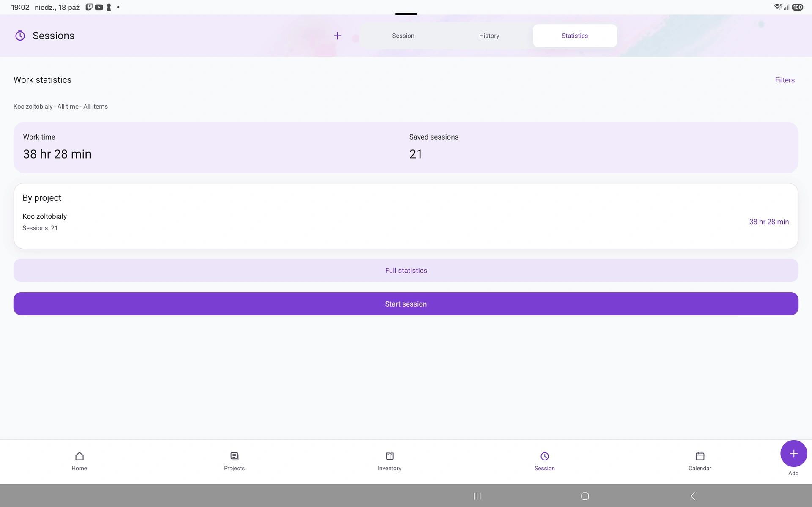Screen dimensions: 812x507
Task: Tap the Wi-Fi icon in status bar
Action: coord(777,7)
